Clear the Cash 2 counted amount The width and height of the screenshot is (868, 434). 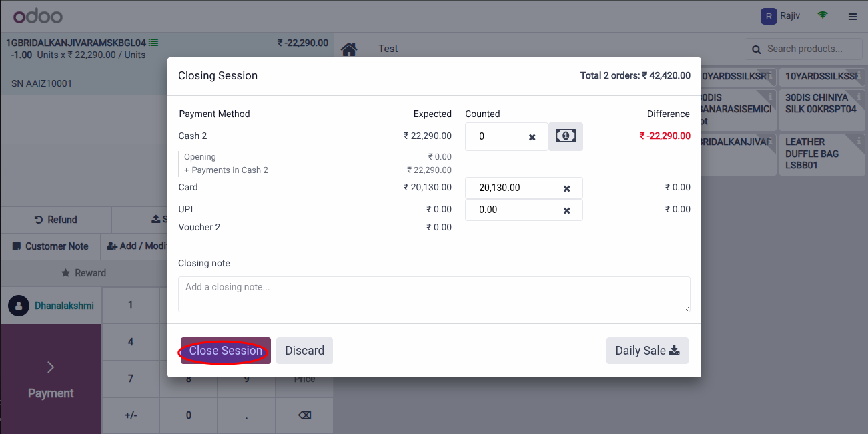point(532,137)
